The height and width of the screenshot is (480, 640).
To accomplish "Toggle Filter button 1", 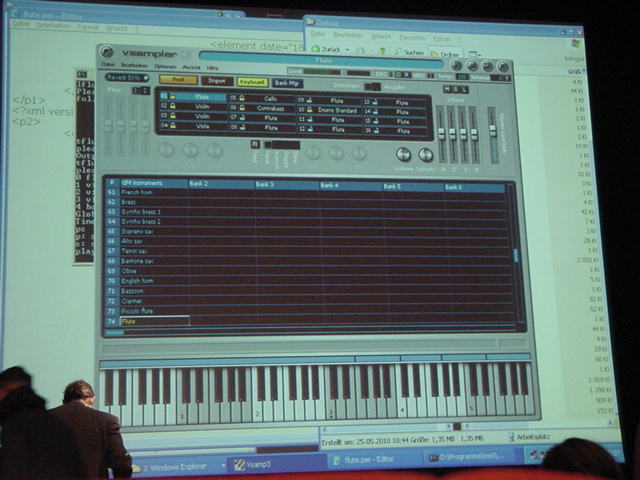I will 136,91.
